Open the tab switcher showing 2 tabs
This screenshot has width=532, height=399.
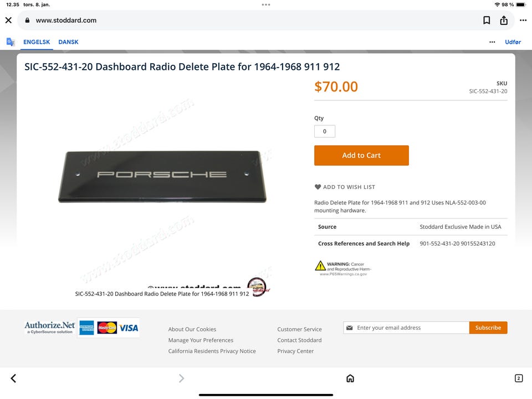pyautogui.click(x=519, y=378)
